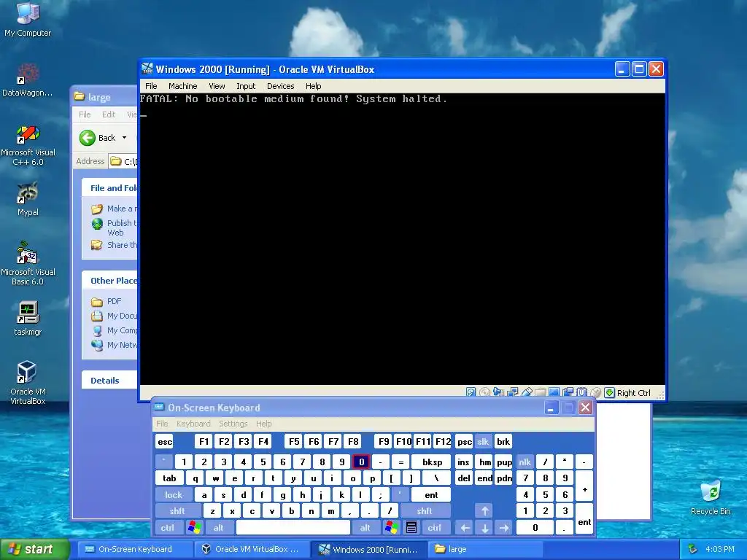Click the shared folders icon in VirtualBox status bar
Viewport: 747px width, 560px height.
click(541, 392)
